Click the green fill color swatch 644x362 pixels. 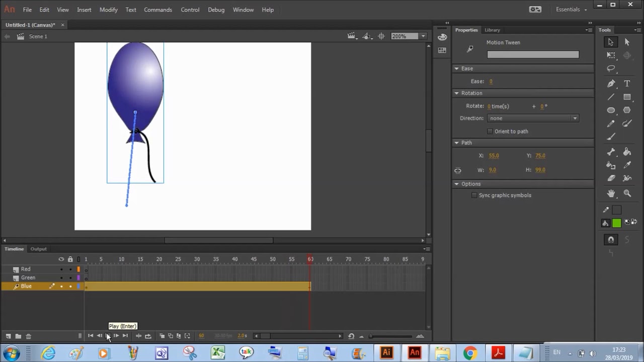[x=617, y=223]
